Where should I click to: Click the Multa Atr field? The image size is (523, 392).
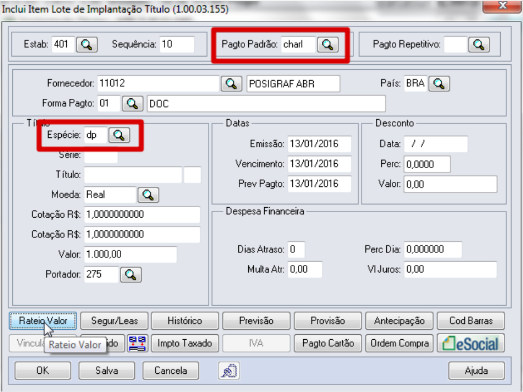click(305, 270)
